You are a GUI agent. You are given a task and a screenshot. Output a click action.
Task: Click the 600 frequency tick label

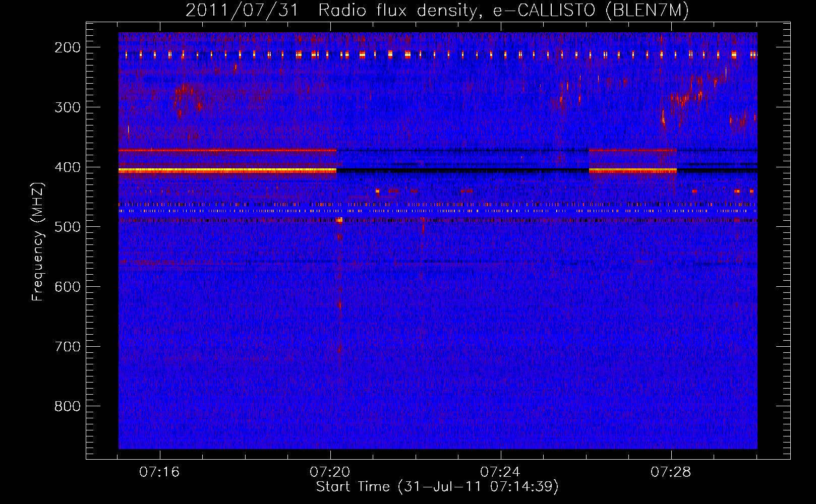click(x=68, y=287)
